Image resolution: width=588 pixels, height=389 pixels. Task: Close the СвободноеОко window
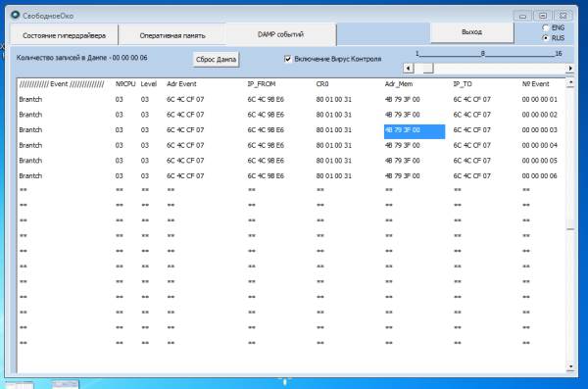563,16
